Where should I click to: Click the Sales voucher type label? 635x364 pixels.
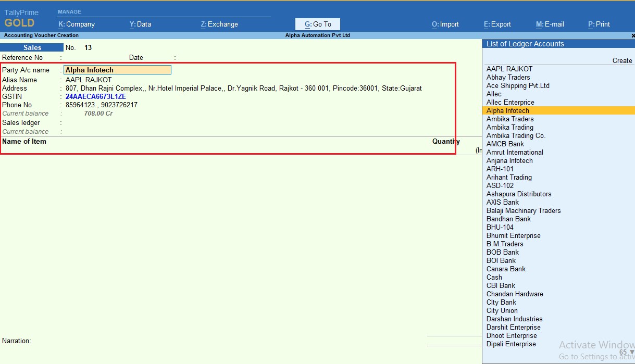coord(32,47)
